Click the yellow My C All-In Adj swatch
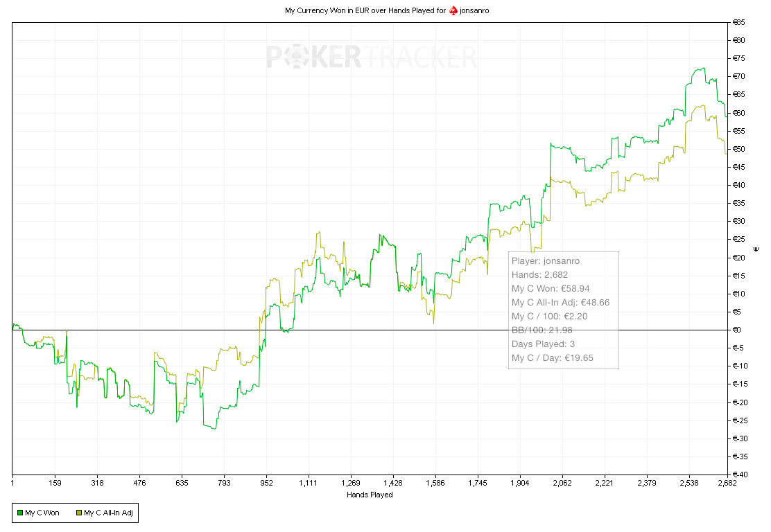 point(79,513)
